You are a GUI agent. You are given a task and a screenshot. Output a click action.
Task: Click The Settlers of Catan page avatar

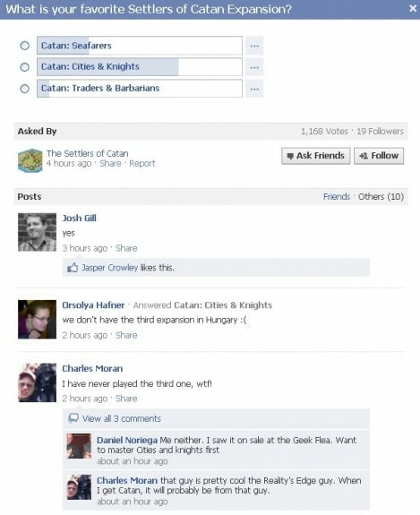[30, 160]
